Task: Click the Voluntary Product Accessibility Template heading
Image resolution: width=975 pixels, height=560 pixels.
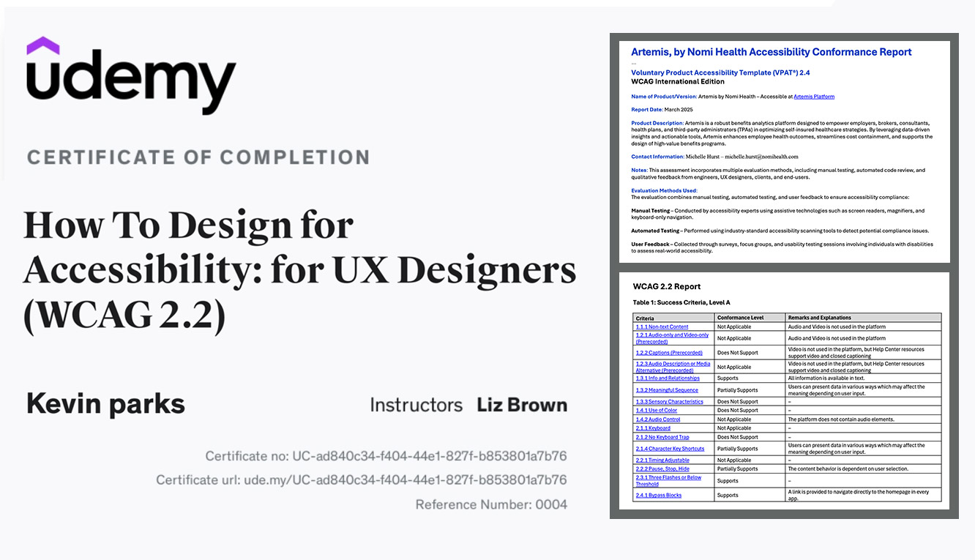Action: tap(720, 72)
